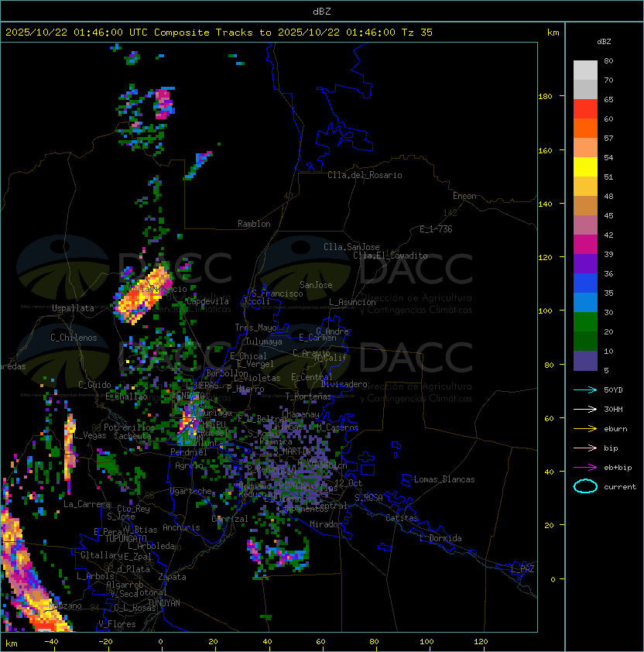
Task: Click the 'Catitas' place label
Action: pyautogui.click(x=402, y=518)
